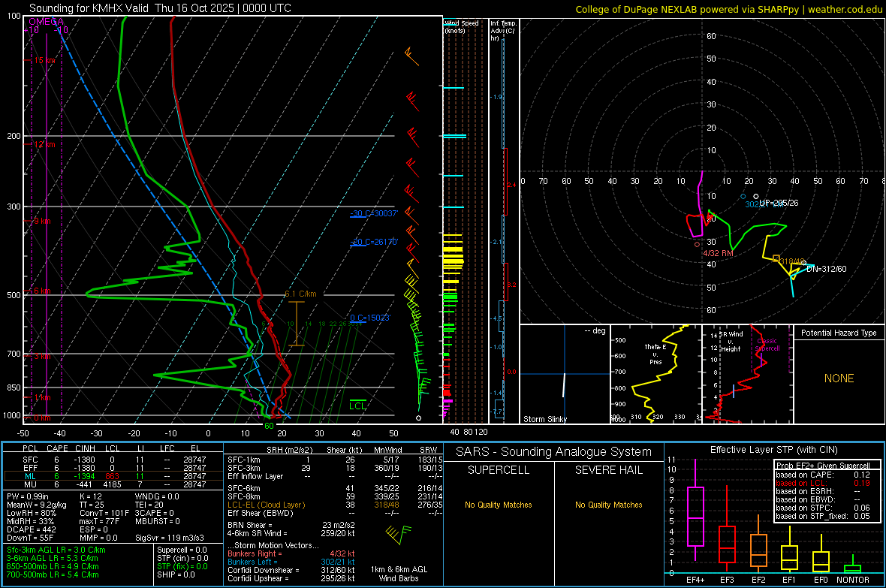Click the weather.cod.edu credit text
Screen dimensions: 886x588
[845, 9]
